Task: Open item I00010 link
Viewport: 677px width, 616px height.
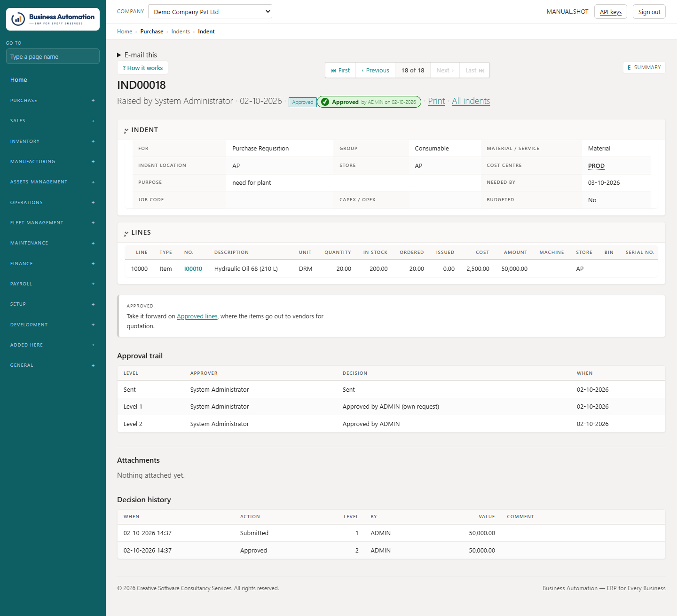Action: coord(193,269)
